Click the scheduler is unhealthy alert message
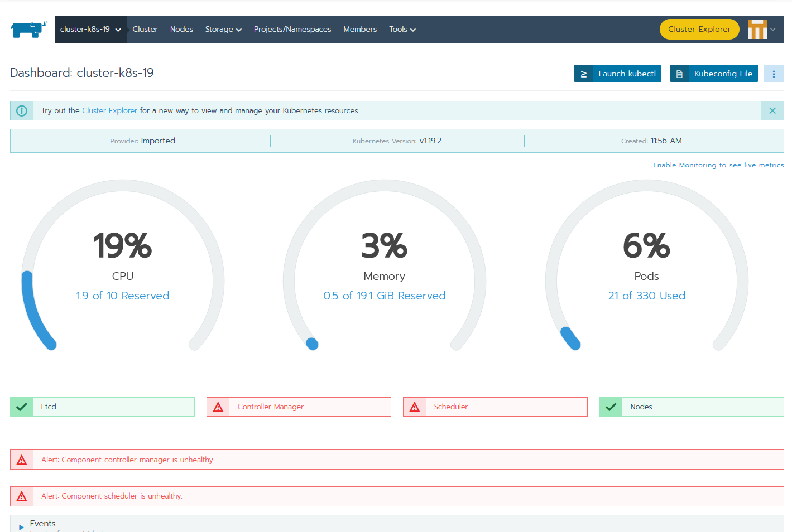The height and width of the screenshot is (532, 792). (112, 496)
